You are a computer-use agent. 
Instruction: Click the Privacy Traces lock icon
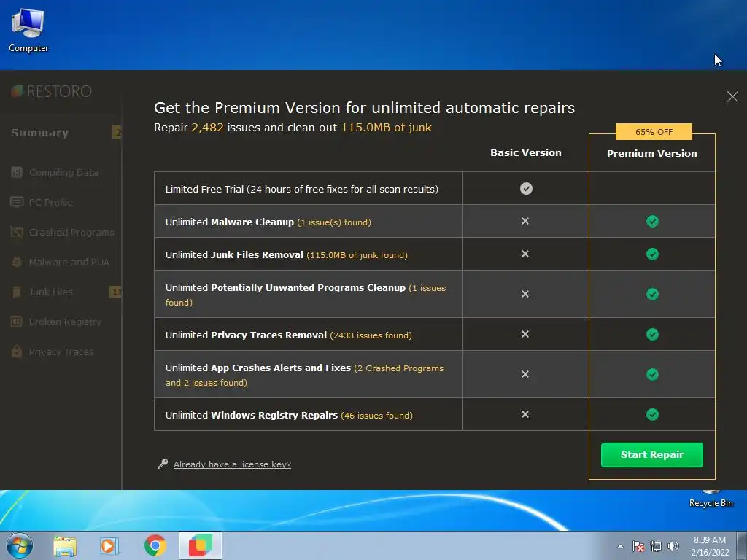click(x=17, y=351)
